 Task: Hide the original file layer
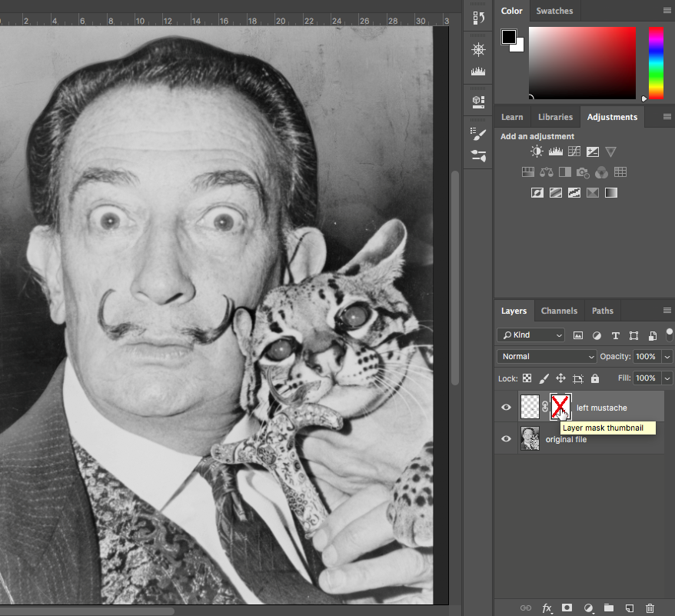tap(506, 439)
